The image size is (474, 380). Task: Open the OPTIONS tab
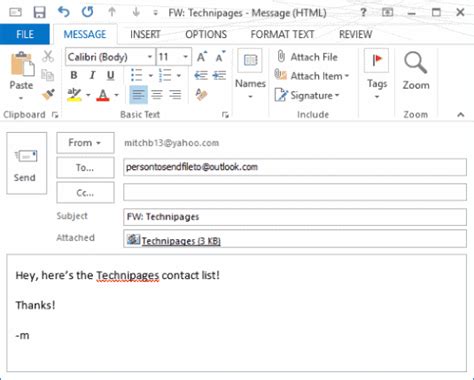coord(206,34)
